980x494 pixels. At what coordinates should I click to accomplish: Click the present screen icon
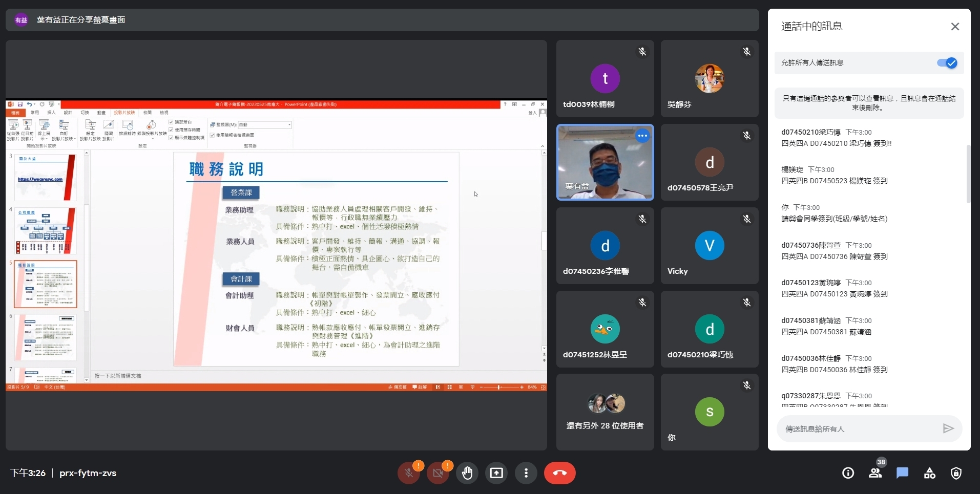point(496,473)
